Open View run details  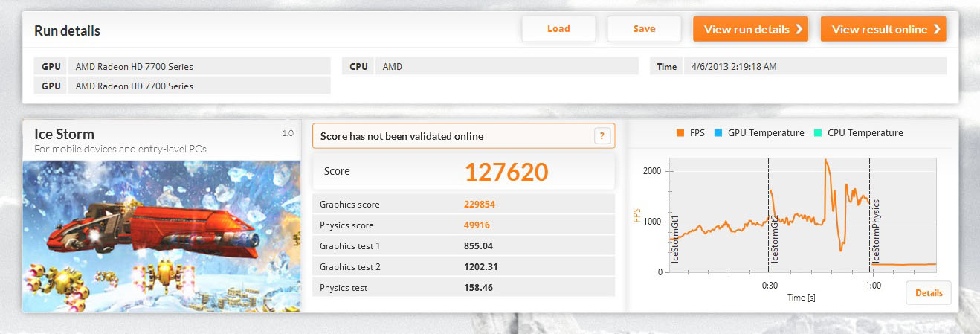pos(750,29)
